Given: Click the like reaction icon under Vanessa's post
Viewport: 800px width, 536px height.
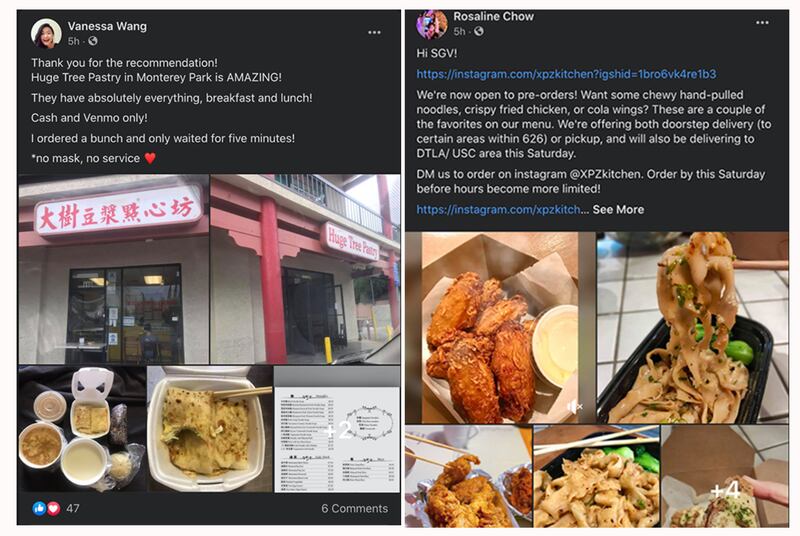Looking at the screenshot, I should tap(39, 508).
